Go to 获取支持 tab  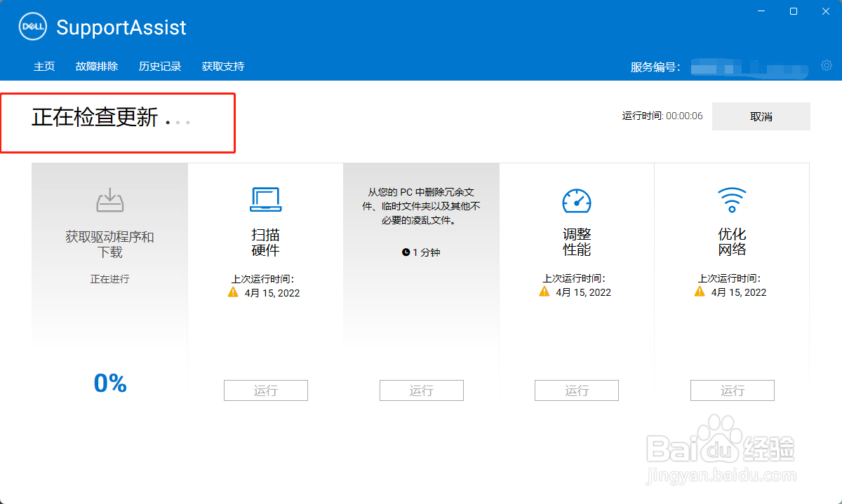pos(223,67)
